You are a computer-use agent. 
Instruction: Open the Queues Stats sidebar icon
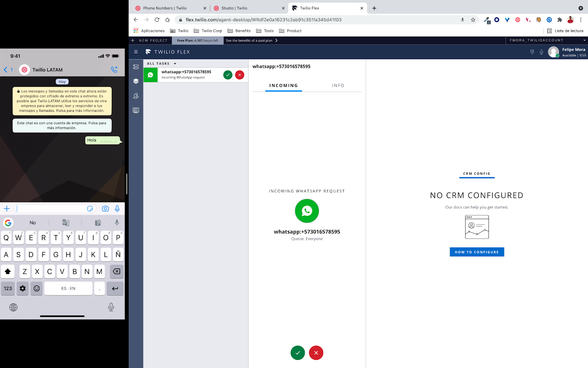pos(136,96)
